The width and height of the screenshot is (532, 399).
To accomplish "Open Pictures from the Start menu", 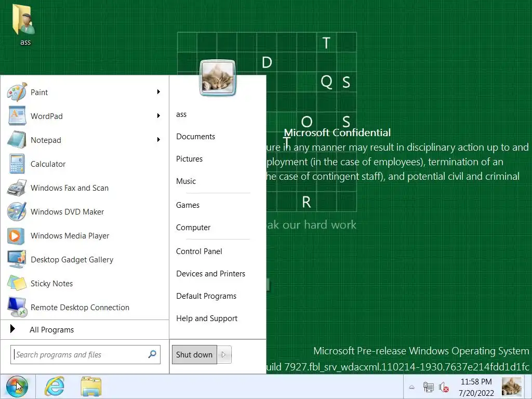I will click(x=189, y=159).
